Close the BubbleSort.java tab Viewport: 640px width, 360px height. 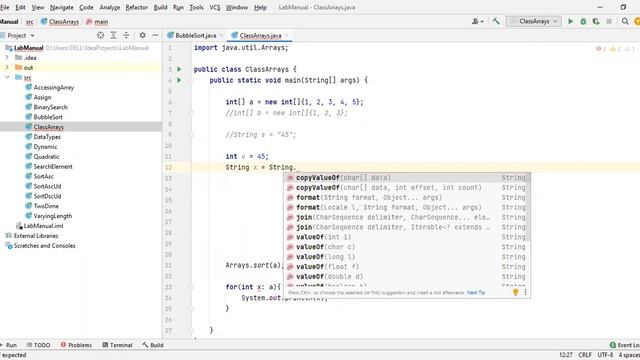[x=221, y=36]
